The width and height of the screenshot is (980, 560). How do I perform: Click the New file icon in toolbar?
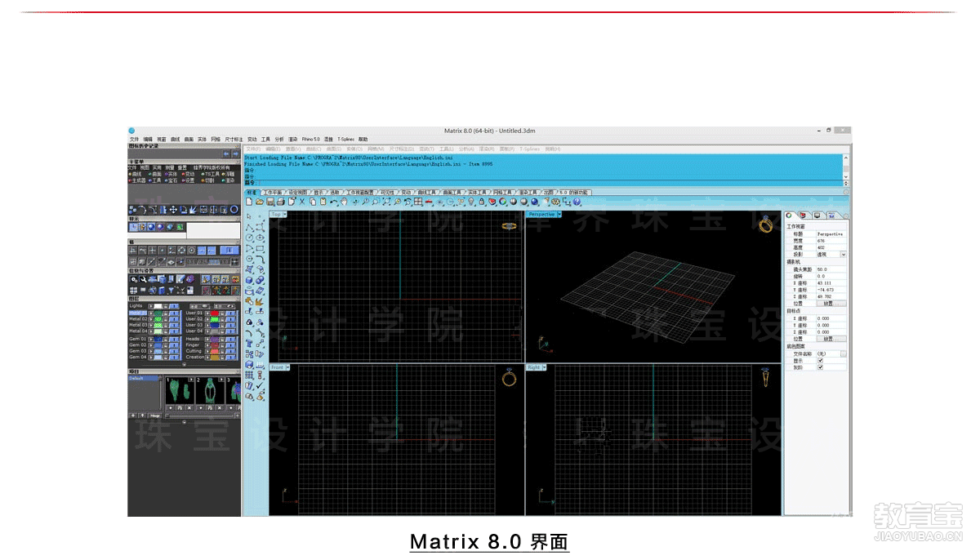[x=250, y=202]
